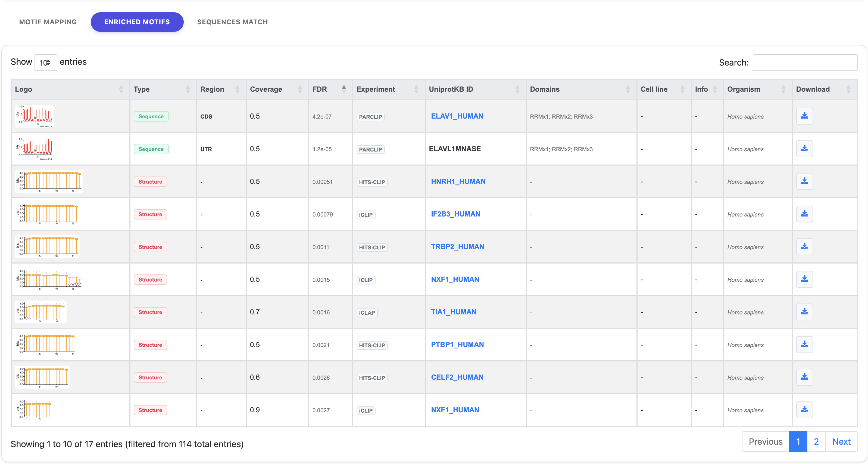Click the Sequence type badge in CDS row
The height and width of the screenshot is (464, 868).
tap(151, 116)
